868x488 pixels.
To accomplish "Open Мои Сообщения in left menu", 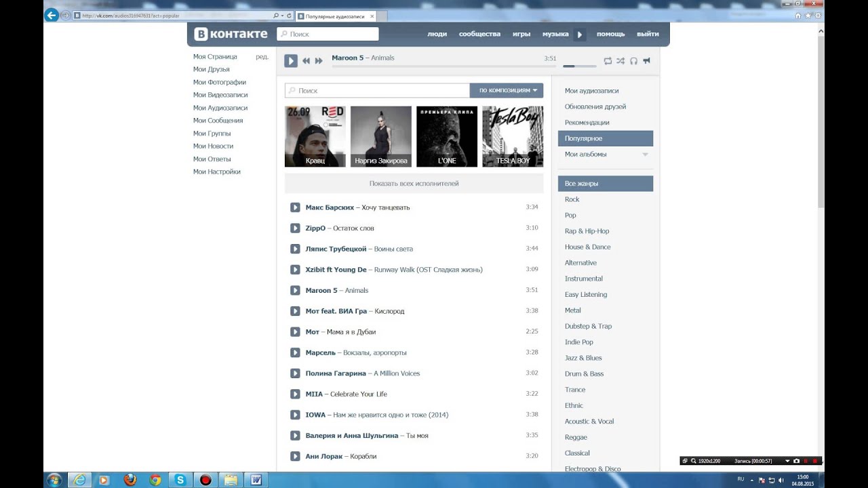I will coord(218,121).
